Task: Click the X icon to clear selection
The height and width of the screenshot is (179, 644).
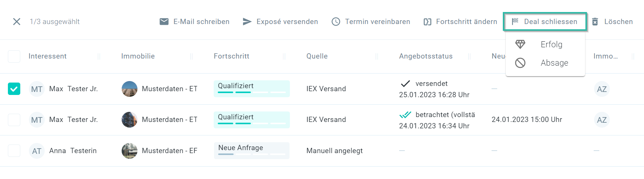Action: coord(17,22)
